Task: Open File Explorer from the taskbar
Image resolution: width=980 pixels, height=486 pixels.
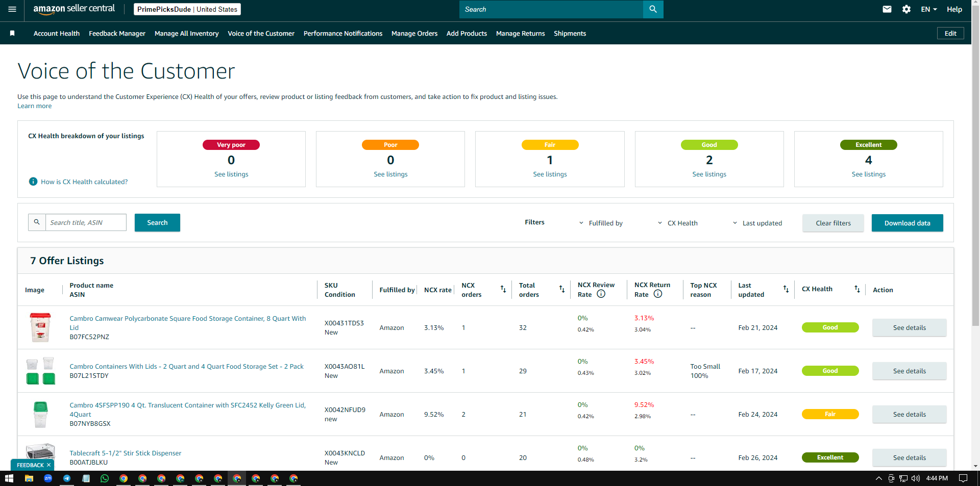Action: click(29, 478)
